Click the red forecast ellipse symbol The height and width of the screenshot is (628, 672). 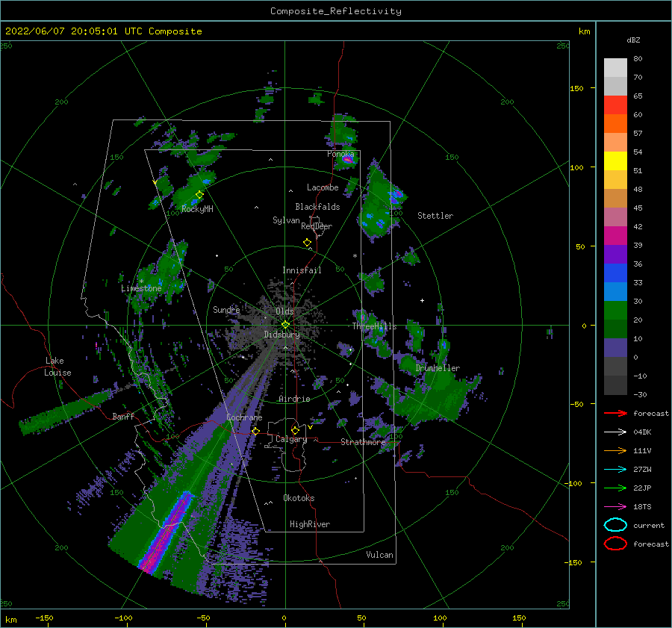pos(615,544)
